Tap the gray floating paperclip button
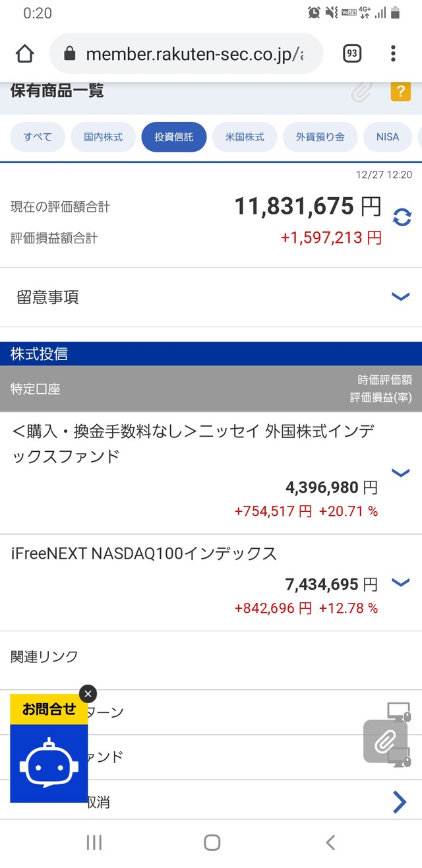Image resolution: width=422 pixels, height=868 pixels. pyautogui.click(x=384, y=741)
